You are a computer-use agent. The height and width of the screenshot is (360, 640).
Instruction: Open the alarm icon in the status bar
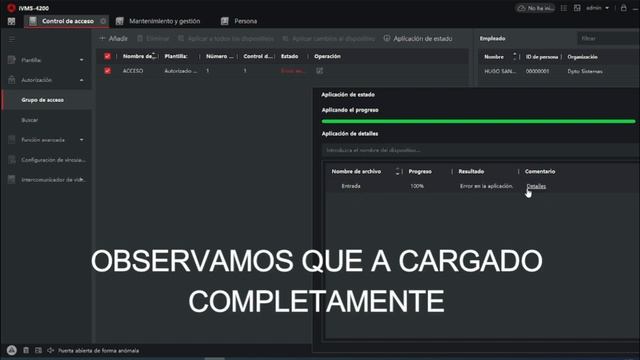point(11,350)
